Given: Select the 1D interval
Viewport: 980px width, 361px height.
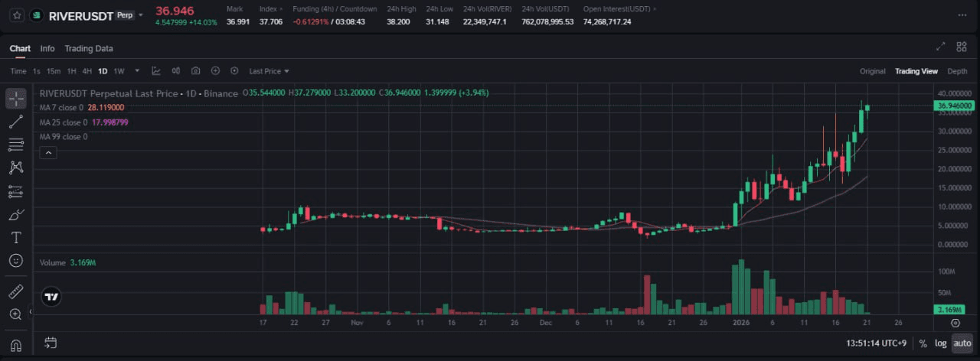Looking at the screenshot, I should point(103,71).
